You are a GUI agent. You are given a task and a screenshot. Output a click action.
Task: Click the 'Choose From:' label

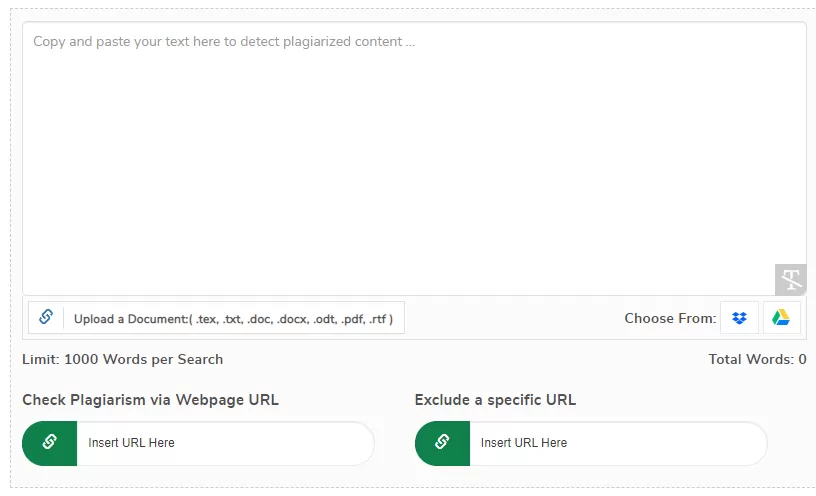(670, 319)
